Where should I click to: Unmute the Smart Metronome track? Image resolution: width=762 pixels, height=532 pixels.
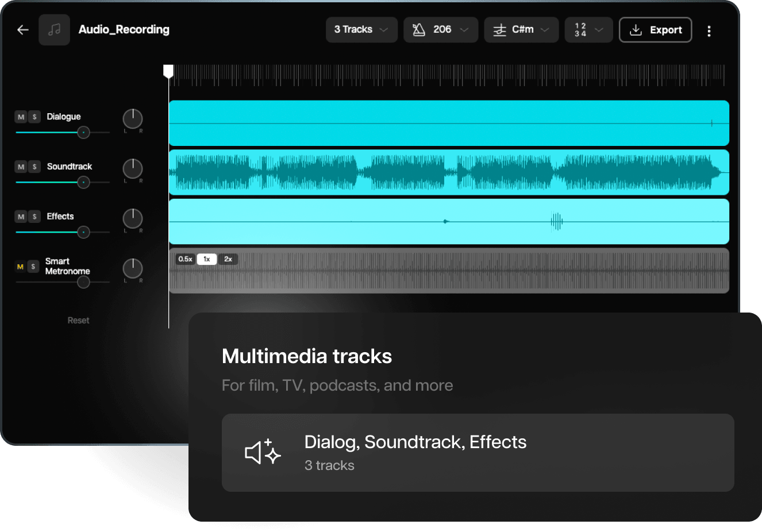21,267
